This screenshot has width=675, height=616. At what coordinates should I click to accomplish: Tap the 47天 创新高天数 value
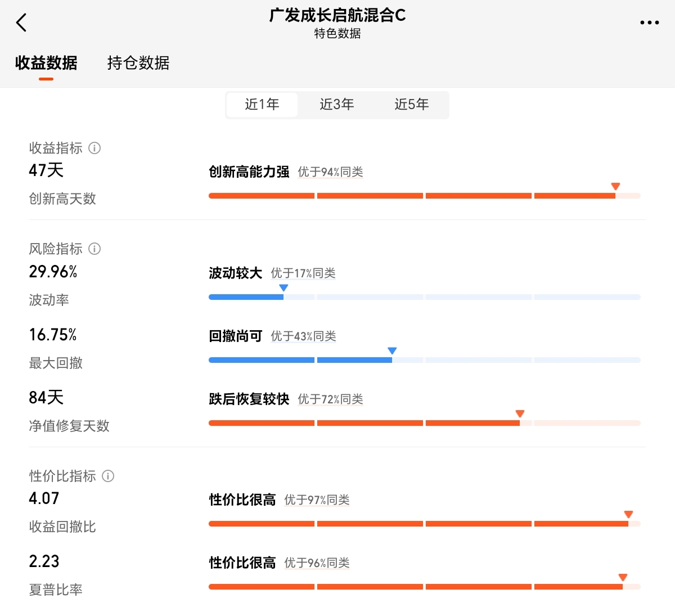point(46,170)
